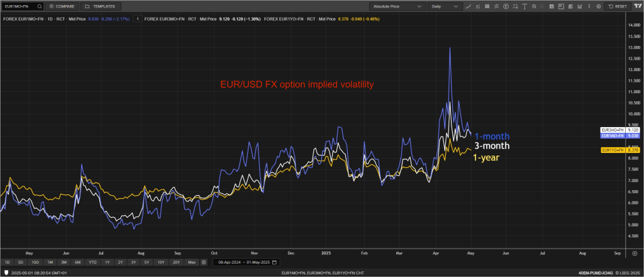Switch to the 6M time range
The image size is (644, 277).
pyautogui.click(x=77, y=262)
